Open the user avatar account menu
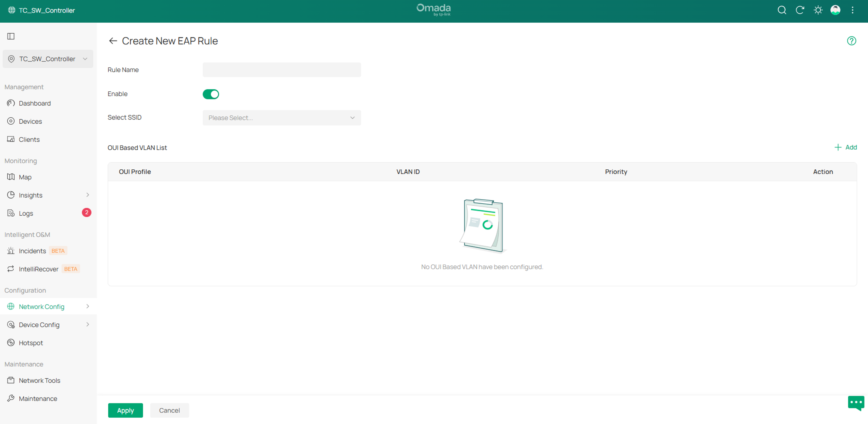Screen dimensions: 868x424 pos(835,10)
